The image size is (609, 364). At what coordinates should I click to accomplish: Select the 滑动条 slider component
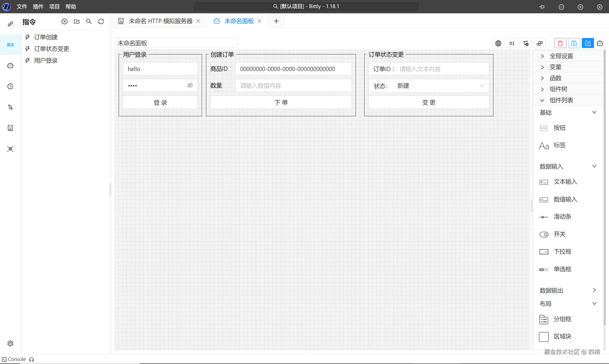(x=562, y=217)
